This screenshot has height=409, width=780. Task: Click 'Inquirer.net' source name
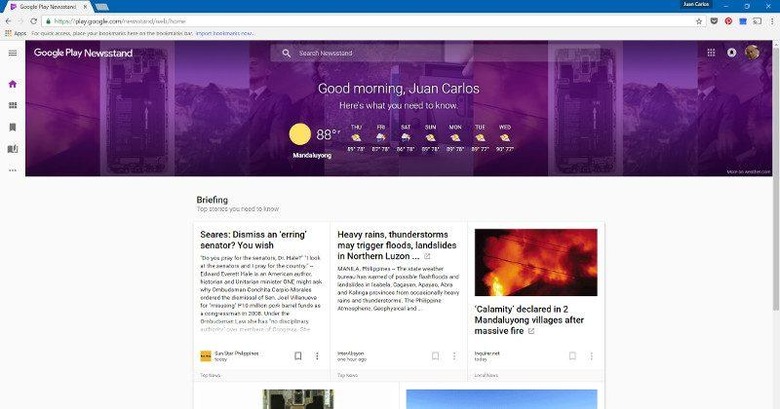point(487,353)
